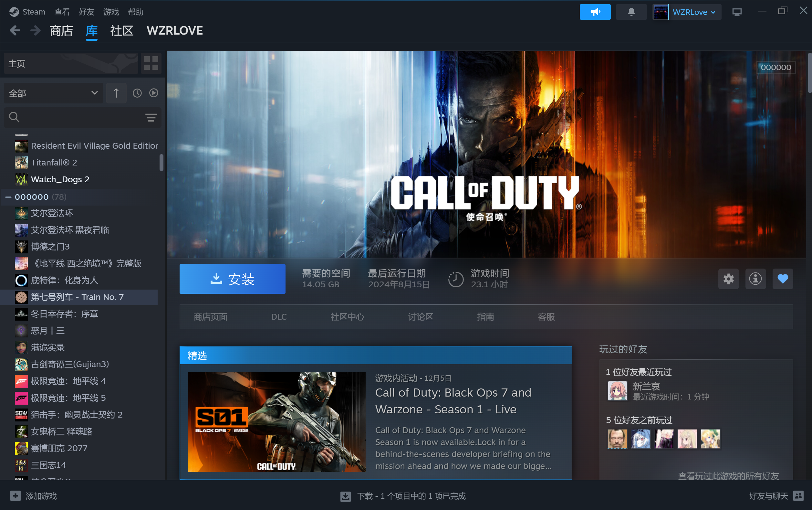Open 查看玩过此游戏的所有好友 link
The image size is (812, 510).
pyautogui.click(x=728, y=475)
